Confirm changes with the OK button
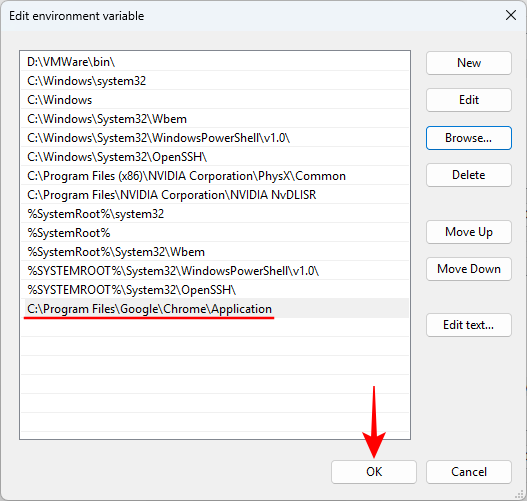The height and width of the screenshot is (501, 527). click(x=374, y=472)
